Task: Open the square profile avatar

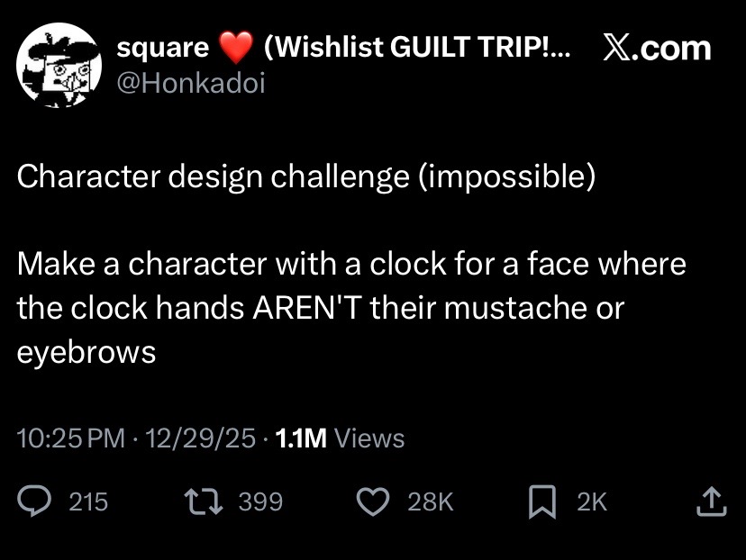Action: [59, 65]
